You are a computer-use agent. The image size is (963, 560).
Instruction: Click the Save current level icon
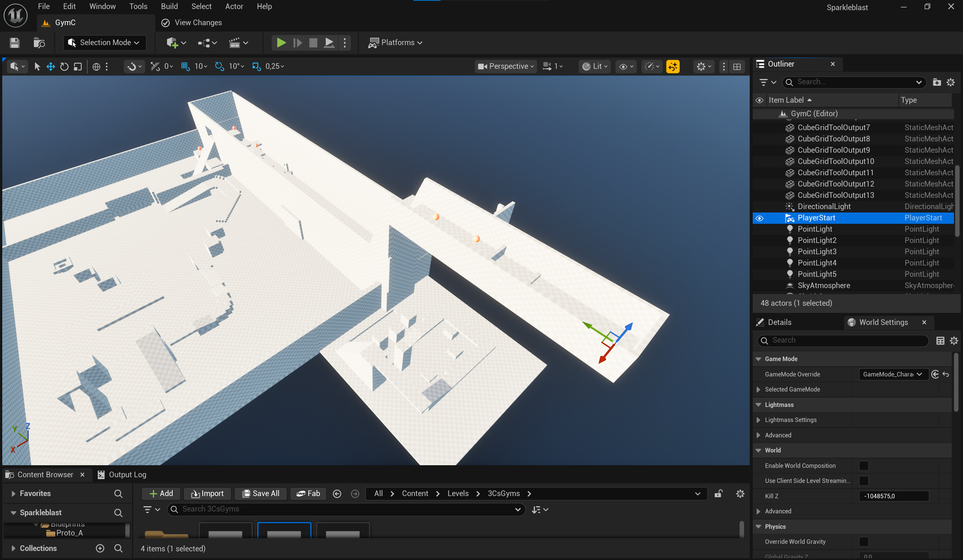[15, 43]
